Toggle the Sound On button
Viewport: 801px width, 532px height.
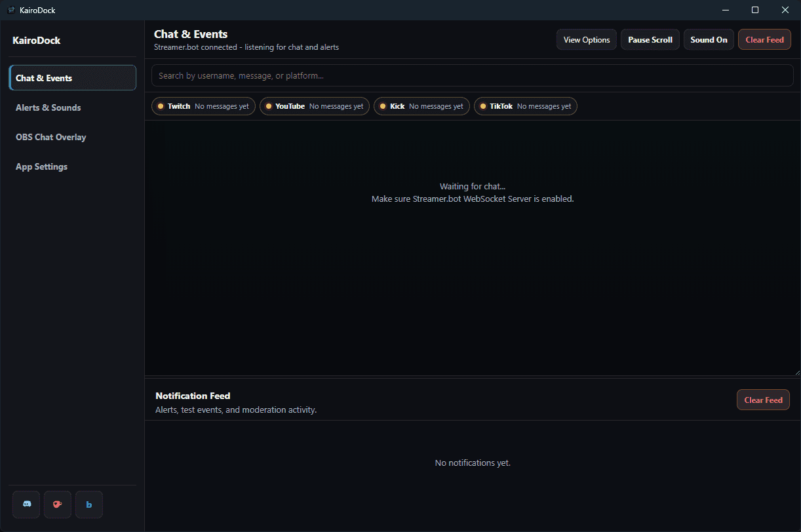point(709,39)
